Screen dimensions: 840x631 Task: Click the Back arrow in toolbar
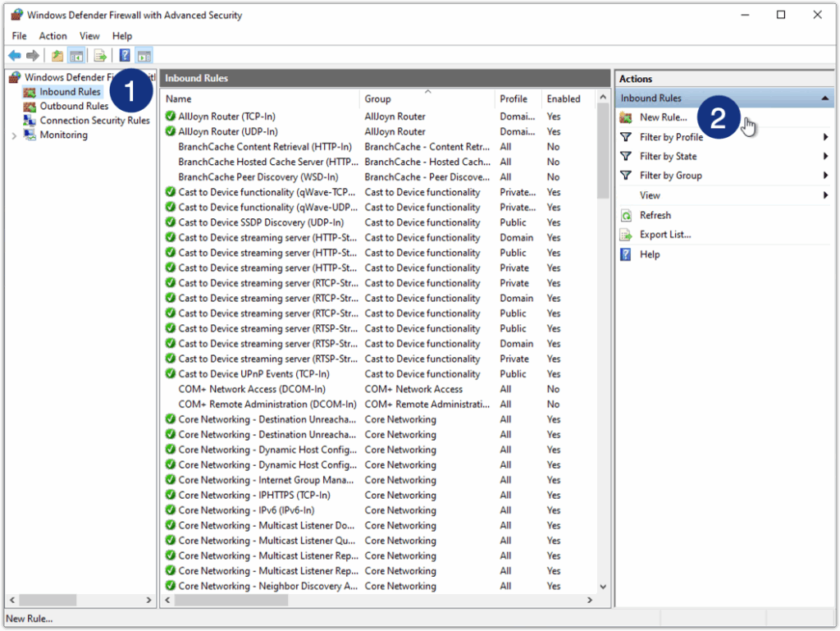[14, 56]
